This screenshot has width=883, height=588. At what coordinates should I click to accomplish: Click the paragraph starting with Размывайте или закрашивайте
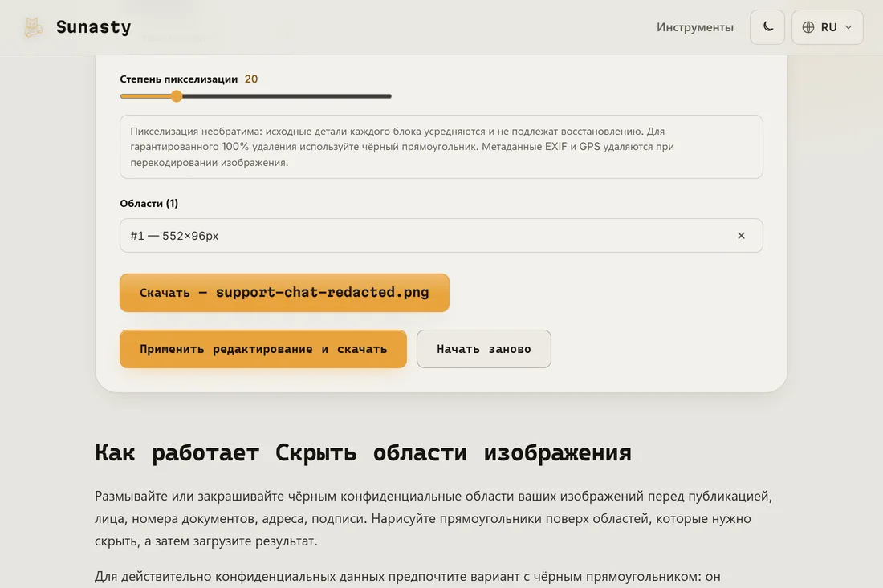coord(433,518)
